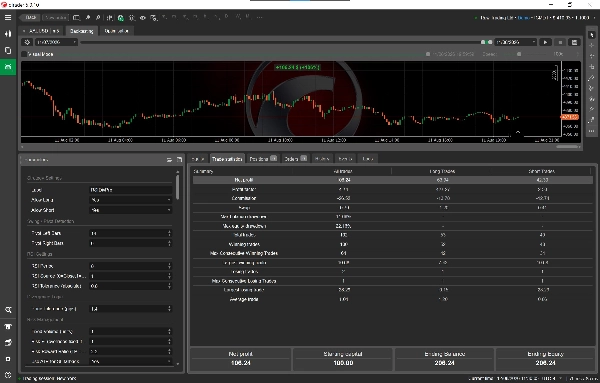This screenshot has height=383, width=600.
Task: Click the parameters panel save icon
Action: (179, 160)
